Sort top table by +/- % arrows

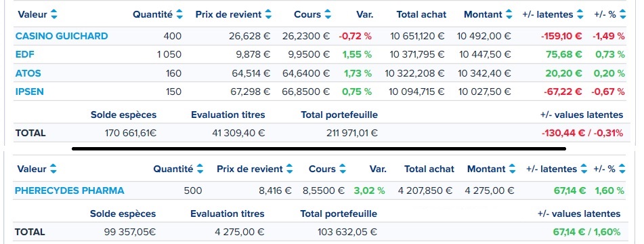point(623,15)
